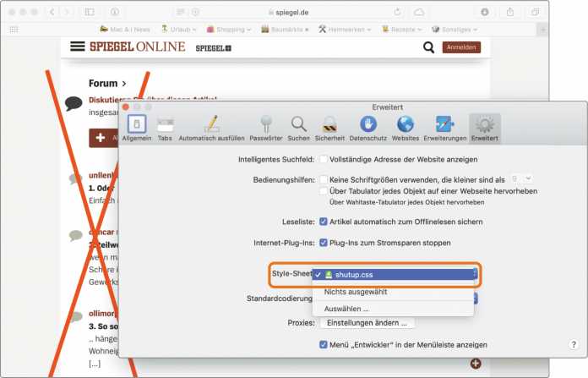This screenshot has width=588, height=378.
Task: Open the Erweiterungen preferences pane
Action: (x=445, y=129)
